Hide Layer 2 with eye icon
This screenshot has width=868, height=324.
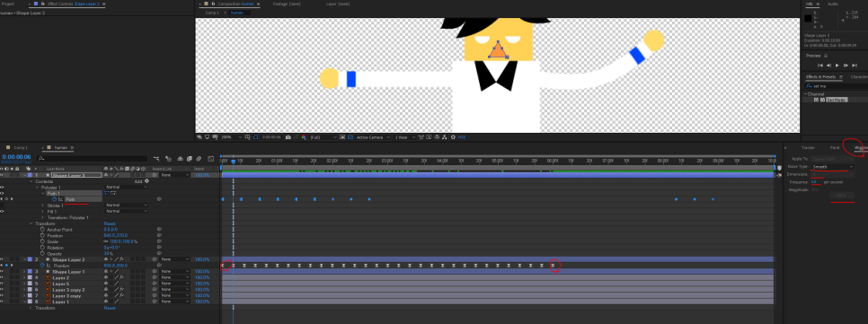pos(2,277)
